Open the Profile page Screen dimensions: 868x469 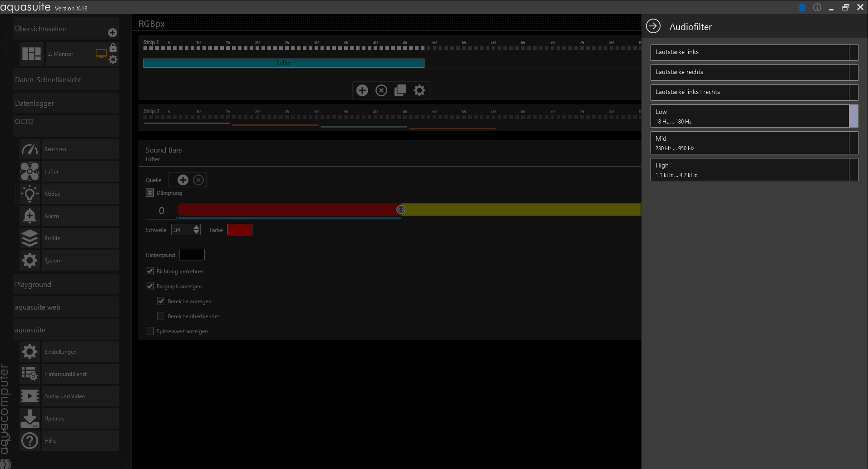[69, 238]
